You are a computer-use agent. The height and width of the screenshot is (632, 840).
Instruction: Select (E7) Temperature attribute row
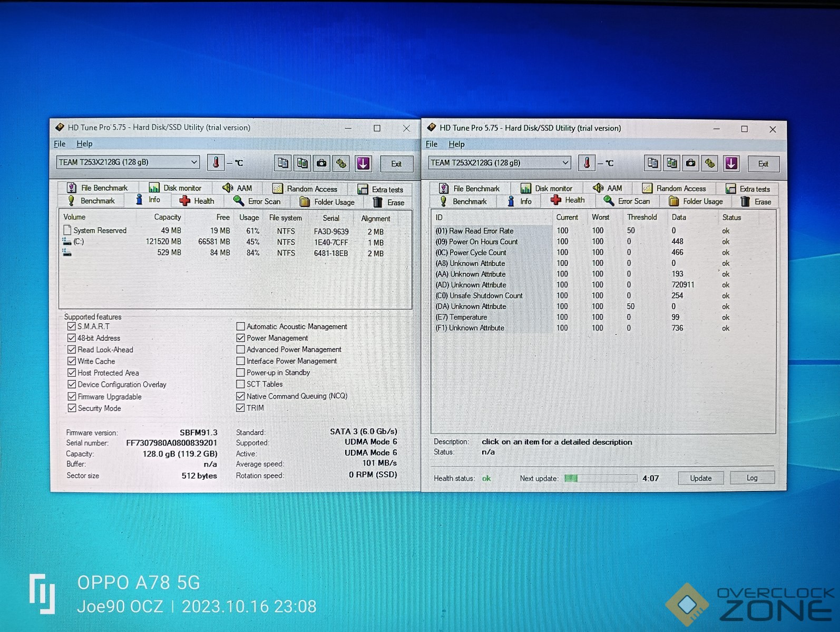(603, 317)
